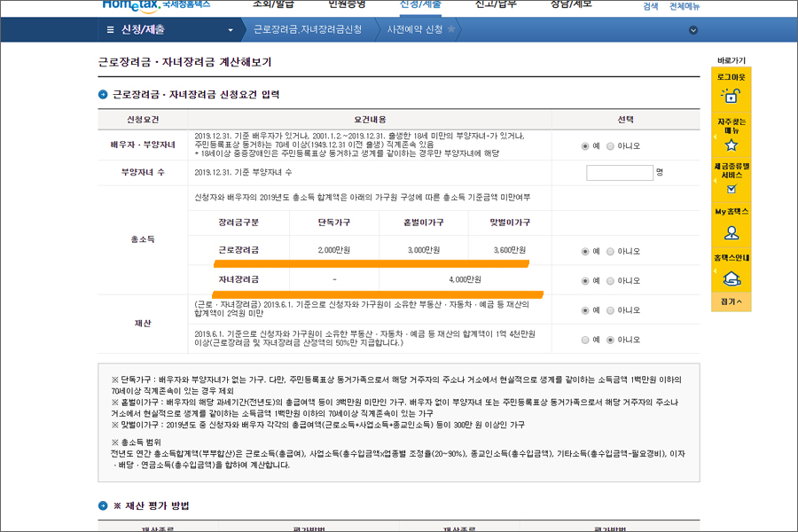Select 아니오 for 배우자·부양자녀

610,146
